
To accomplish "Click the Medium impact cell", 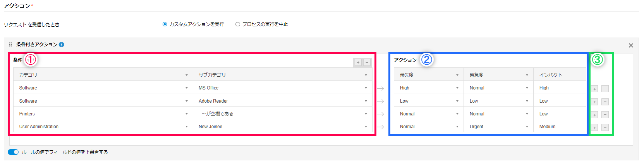I will click(x=559, y=127).
